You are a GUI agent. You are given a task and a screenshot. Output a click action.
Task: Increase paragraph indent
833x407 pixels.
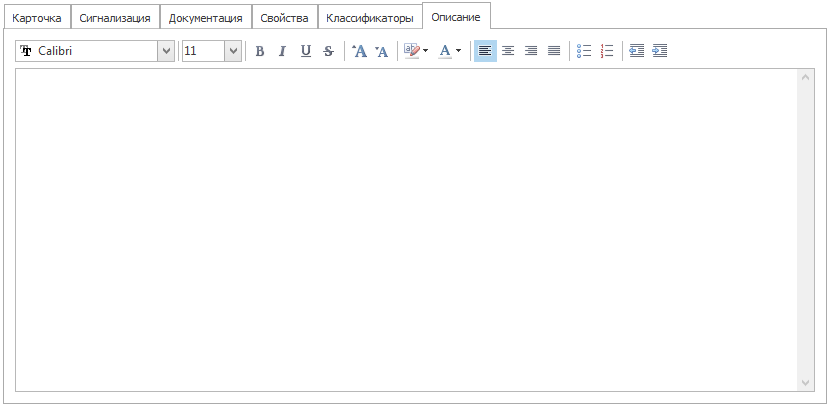660,51
